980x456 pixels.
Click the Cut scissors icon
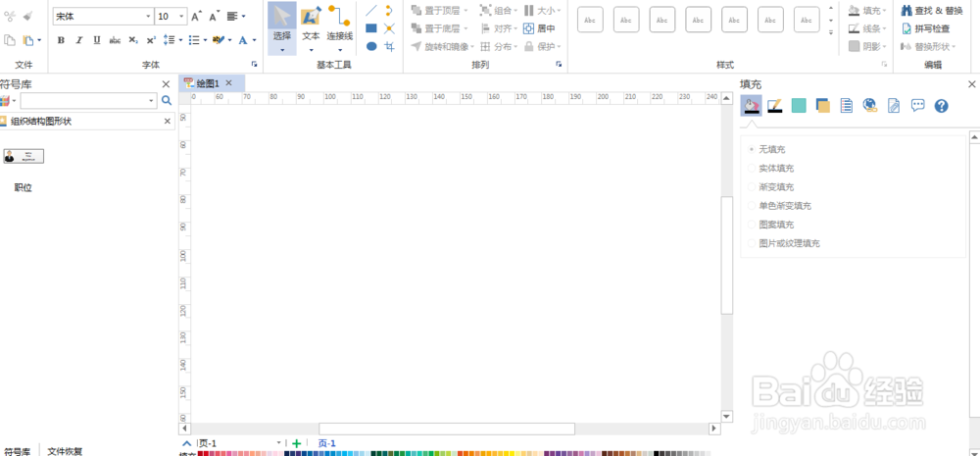[9, 17]
